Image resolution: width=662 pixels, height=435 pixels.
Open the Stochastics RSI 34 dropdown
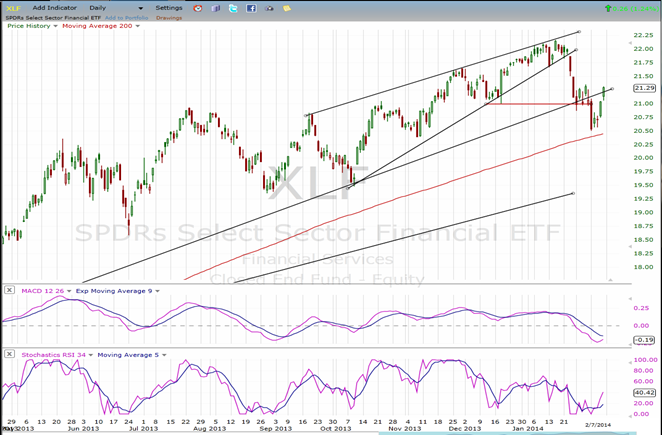[91, 355]
